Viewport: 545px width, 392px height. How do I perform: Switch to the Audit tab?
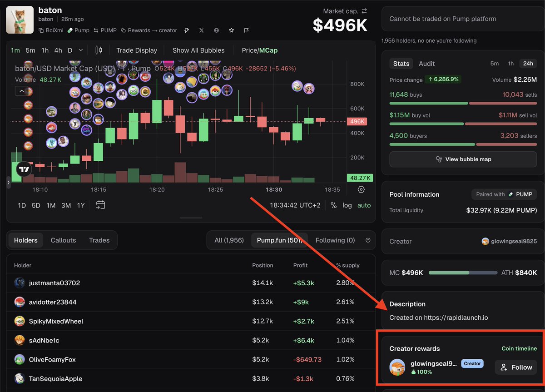(x=426, y=64)
